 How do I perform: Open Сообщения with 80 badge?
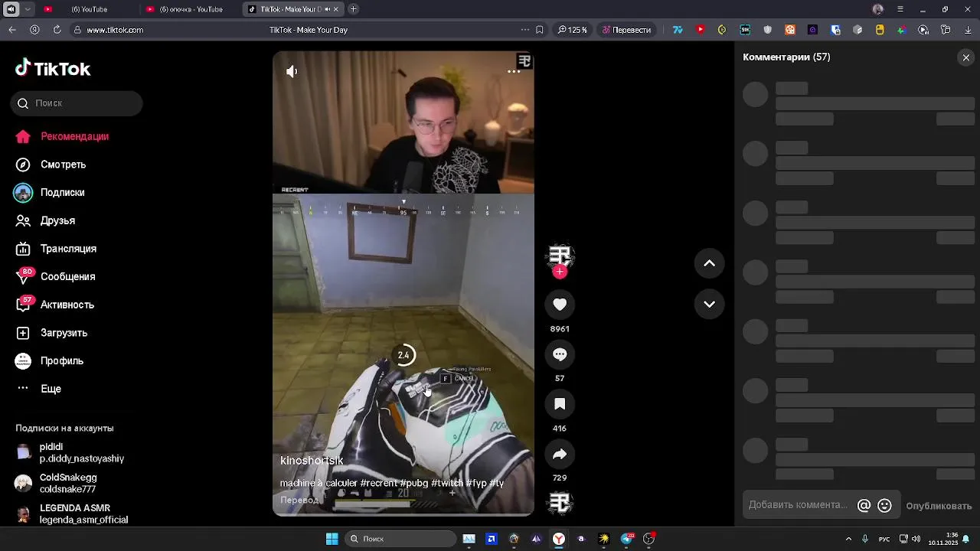pos(55,276)
